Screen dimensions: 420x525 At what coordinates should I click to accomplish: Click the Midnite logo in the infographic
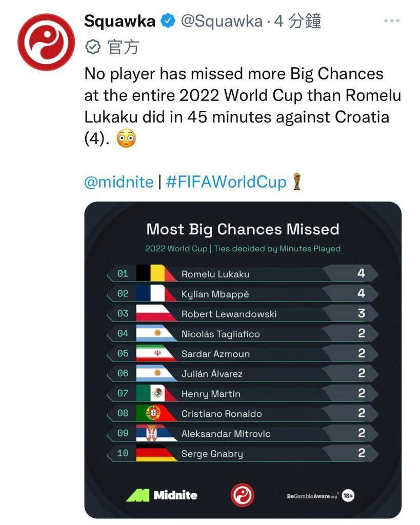[162, 495]
